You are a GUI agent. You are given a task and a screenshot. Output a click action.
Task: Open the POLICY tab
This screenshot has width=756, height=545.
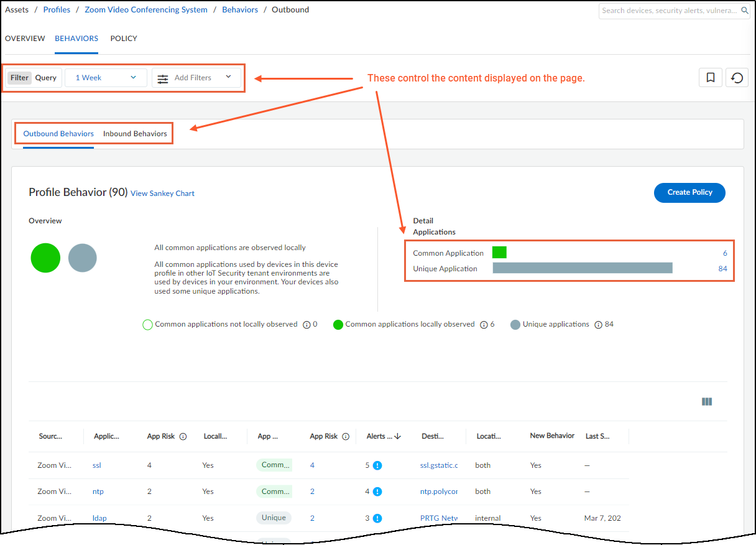click(124, 39)
